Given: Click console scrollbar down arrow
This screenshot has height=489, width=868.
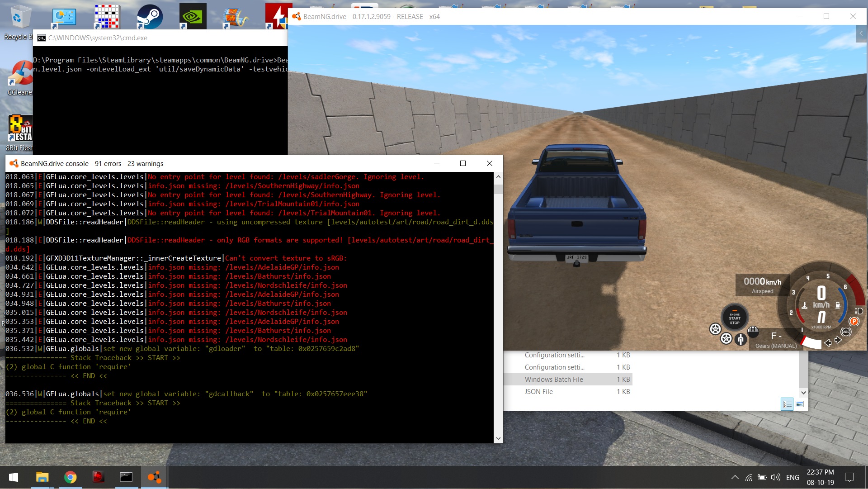Looking at the screenshot, I should coord(498,438).
